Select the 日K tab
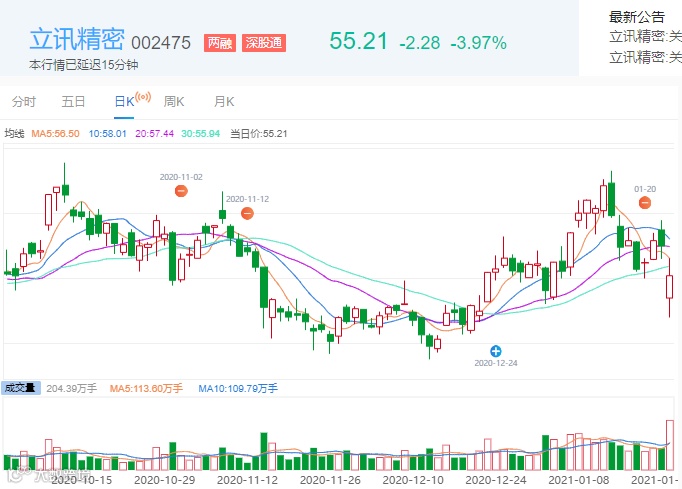Screen dimensions: 682x489 [124, 102]
